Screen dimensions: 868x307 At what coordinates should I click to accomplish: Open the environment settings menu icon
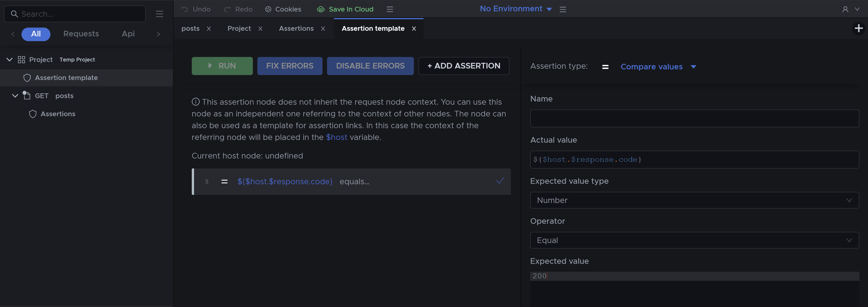pyautogui.click(x=563, y=9)
